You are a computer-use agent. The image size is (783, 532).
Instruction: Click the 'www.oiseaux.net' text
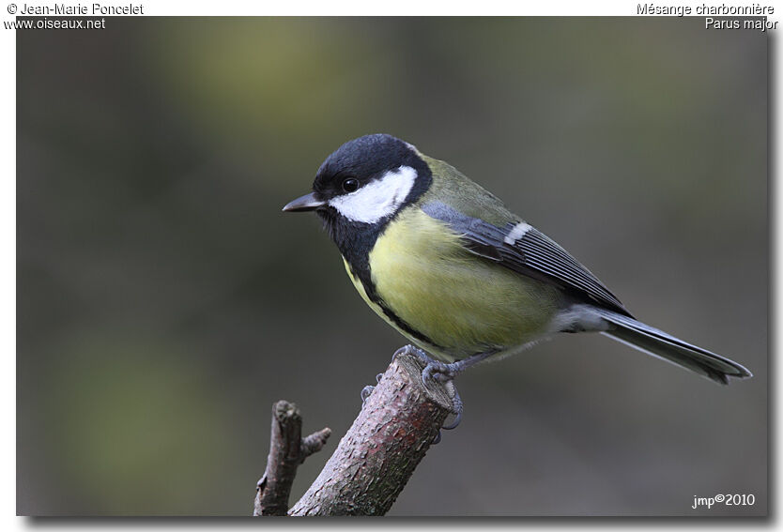(54, 24)
